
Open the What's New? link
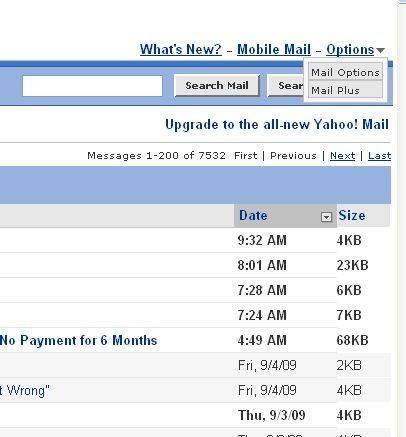click(x=181, y=49)
